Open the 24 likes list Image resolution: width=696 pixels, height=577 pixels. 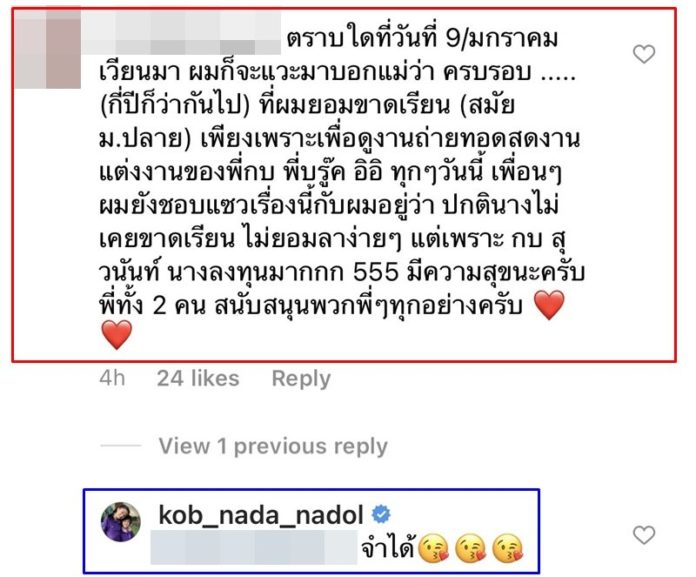click(198, 379)
